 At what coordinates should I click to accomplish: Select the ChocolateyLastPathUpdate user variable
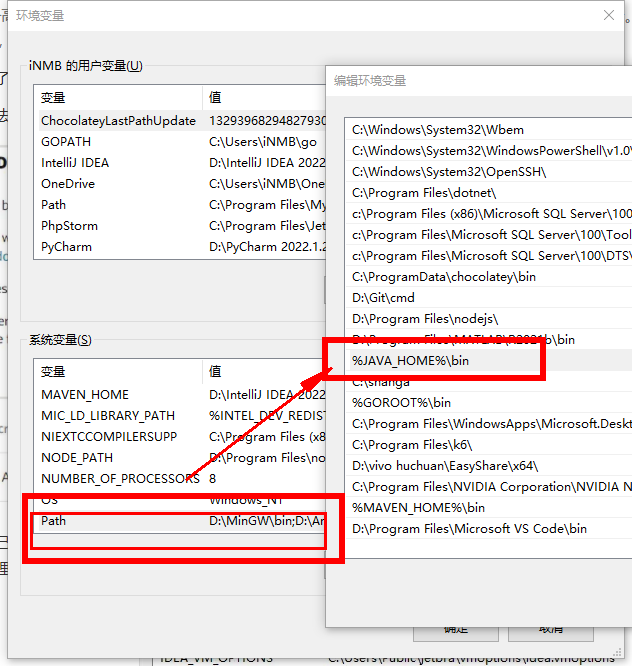coord(117,120)
